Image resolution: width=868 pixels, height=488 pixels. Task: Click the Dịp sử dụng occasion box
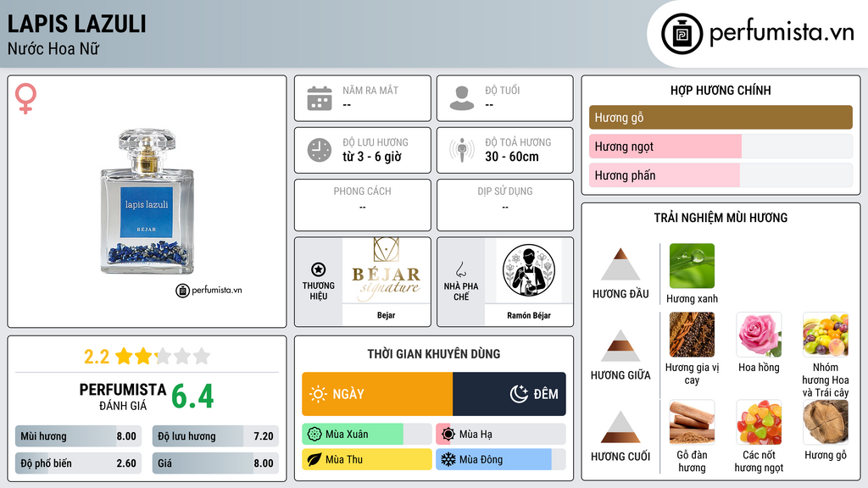(505, 205)
